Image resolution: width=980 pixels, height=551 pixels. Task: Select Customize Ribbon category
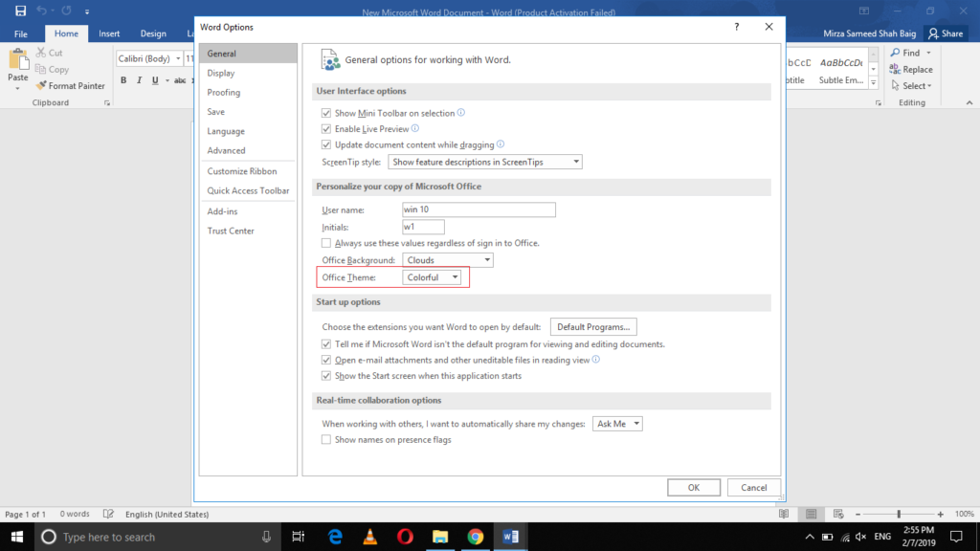point(248,171)
